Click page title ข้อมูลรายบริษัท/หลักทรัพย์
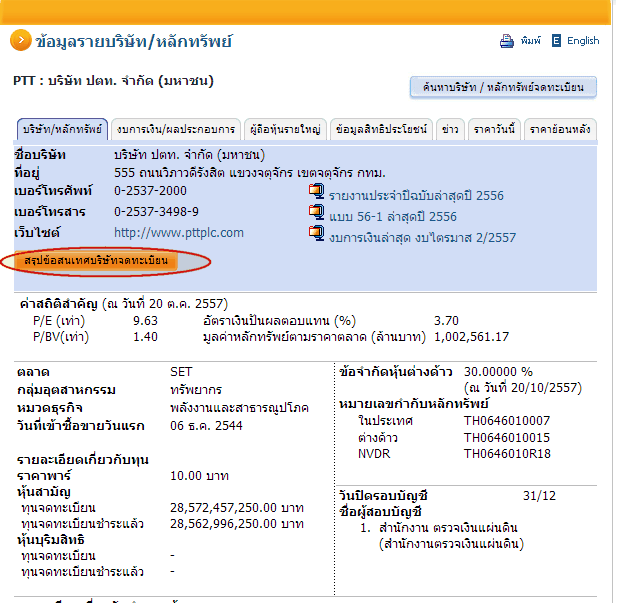This screenshot has height=603, width=617. (134, 42)
